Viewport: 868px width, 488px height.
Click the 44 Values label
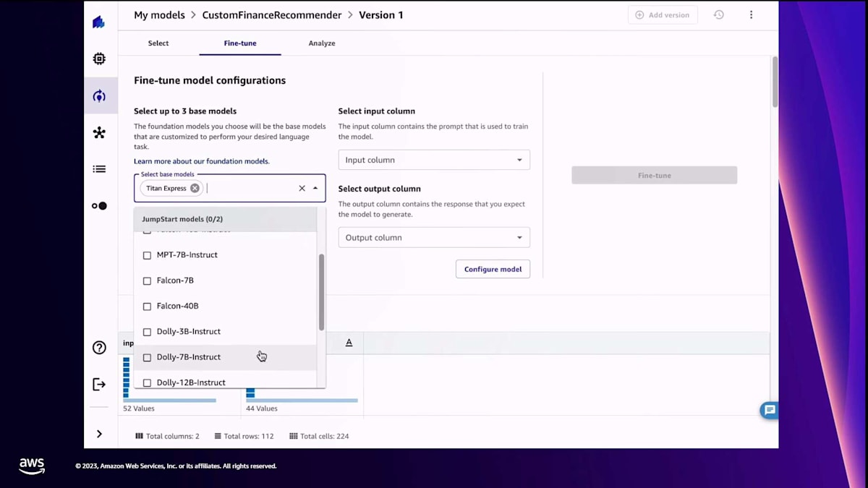(262, 408)
